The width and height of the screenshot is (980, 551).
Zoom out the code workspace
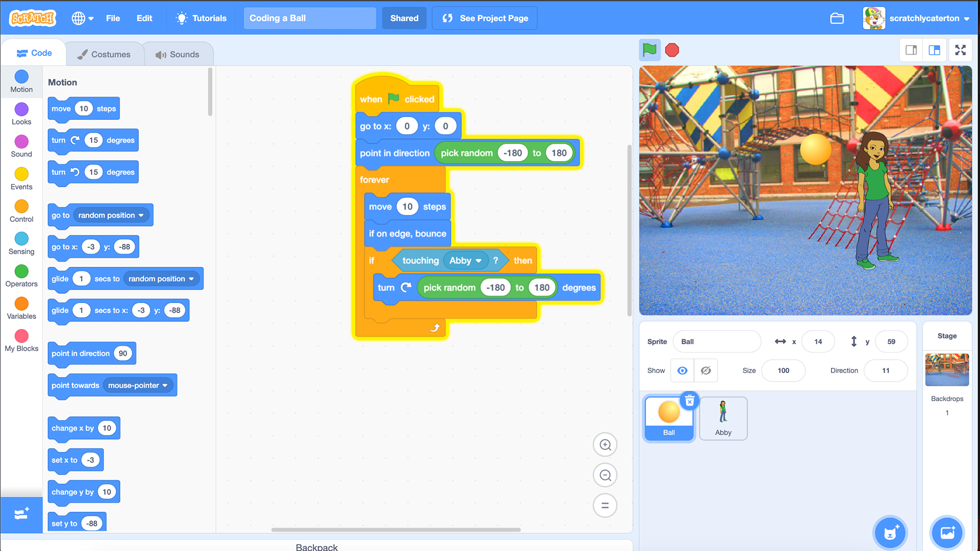[x=605, y=475]
